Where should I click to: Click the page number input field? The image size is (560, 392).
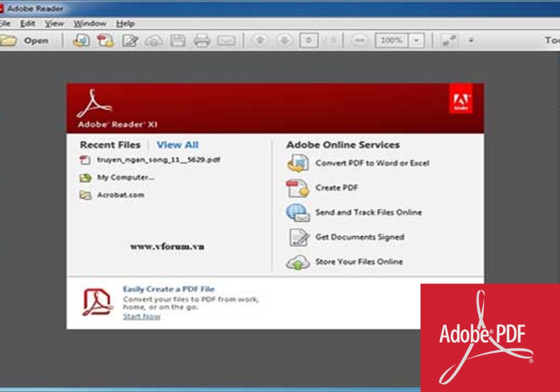[x=309, y=40]
